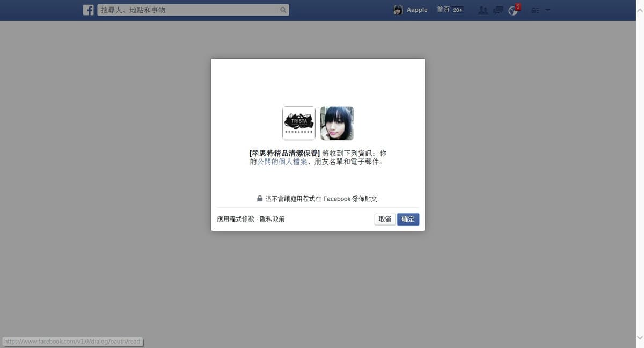This screenshot has width=644, height=348.
Task: Open the friend requests icon
Action: tap(483, 10)
